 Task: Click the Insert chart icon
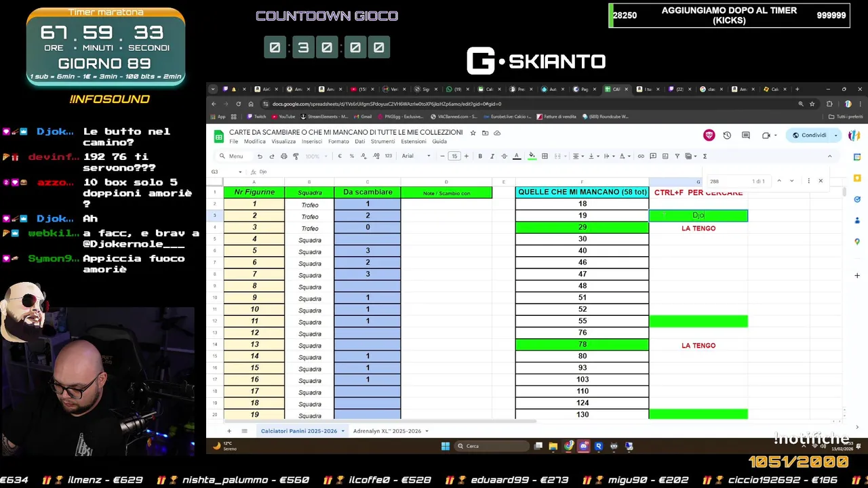click(x=665, y=156)
